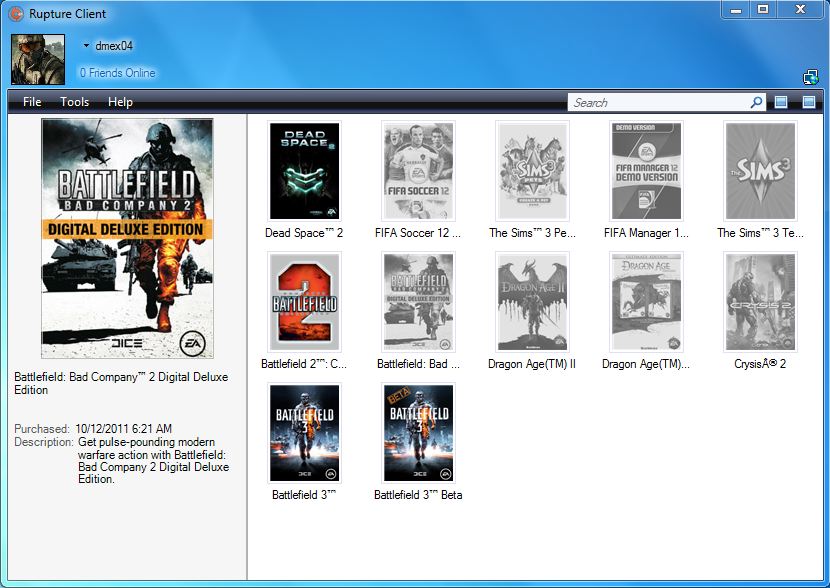The image size is (830, 588).
Task: Expand the dmex04 user status dropdown
Action: [86, 46]
